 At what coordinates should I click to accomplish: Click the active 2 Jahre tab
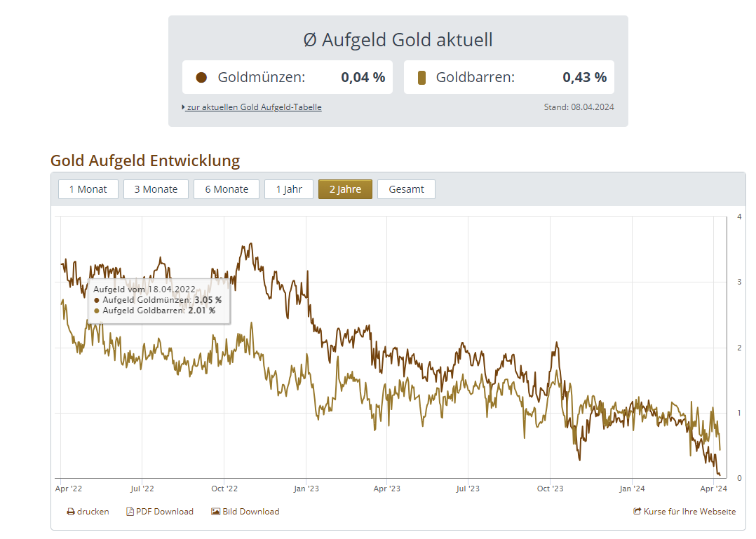(345, 189)
